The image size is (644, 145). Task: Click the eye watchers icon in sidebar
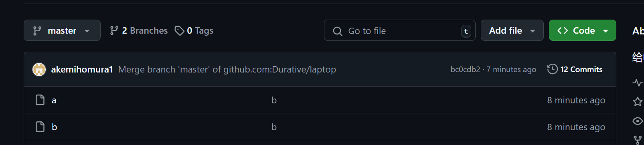(x=638, y=121)
